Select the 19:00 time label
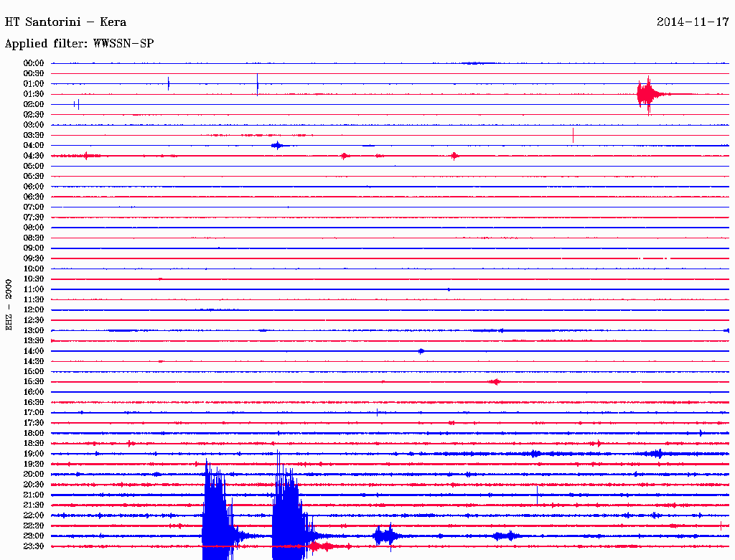The width and height of the screenshot is (735, 560). tap(34, 454)
